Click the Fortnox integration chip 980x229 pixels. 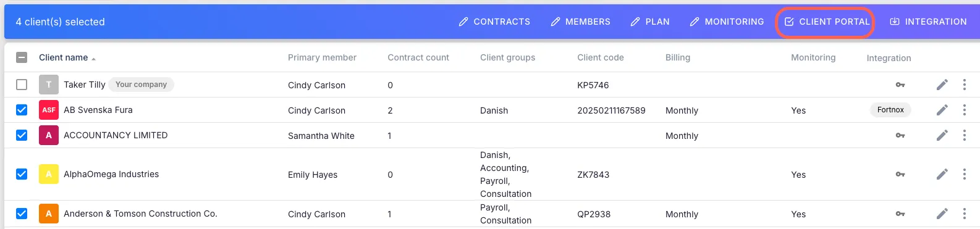pos(890,110)
